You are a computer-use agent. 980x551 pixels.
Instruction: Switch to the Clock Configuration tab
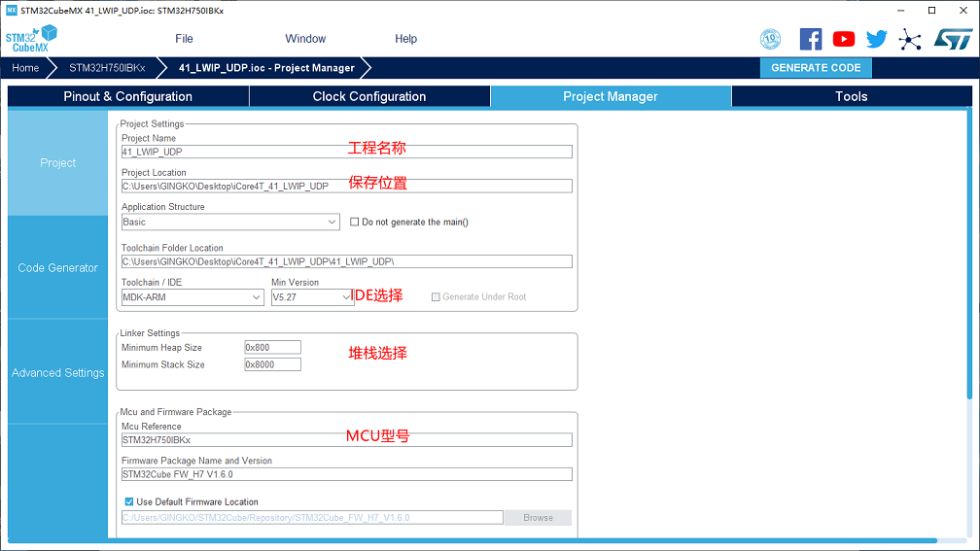click(369, 96)
